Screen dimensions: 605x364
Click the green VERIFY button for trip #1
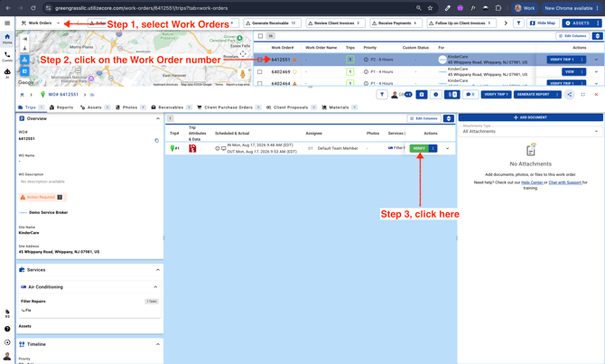click(x=419, y=148)
